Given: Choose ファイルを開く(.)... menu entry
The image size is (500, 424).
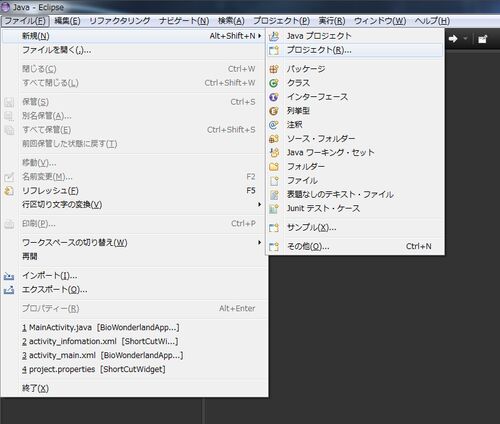Looking at the screenshot, I should (x=133, y=50).
